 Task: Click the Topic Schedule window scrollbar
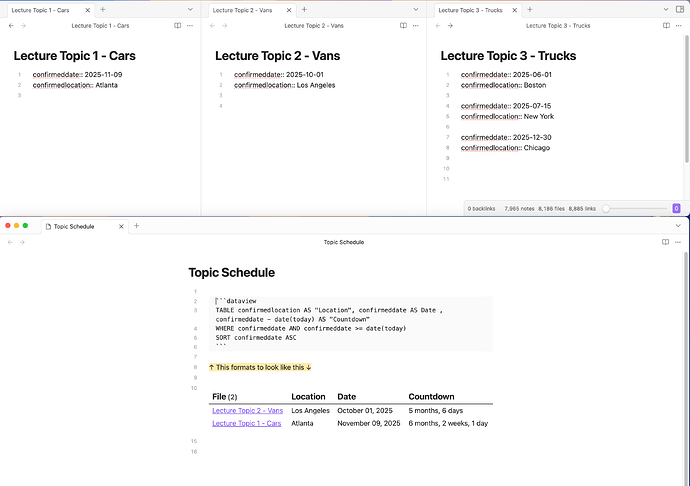point(685,368)
